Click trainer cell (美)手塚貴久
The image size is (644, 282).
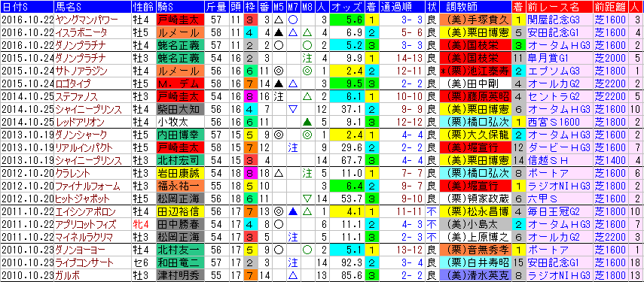coord(475,20)
